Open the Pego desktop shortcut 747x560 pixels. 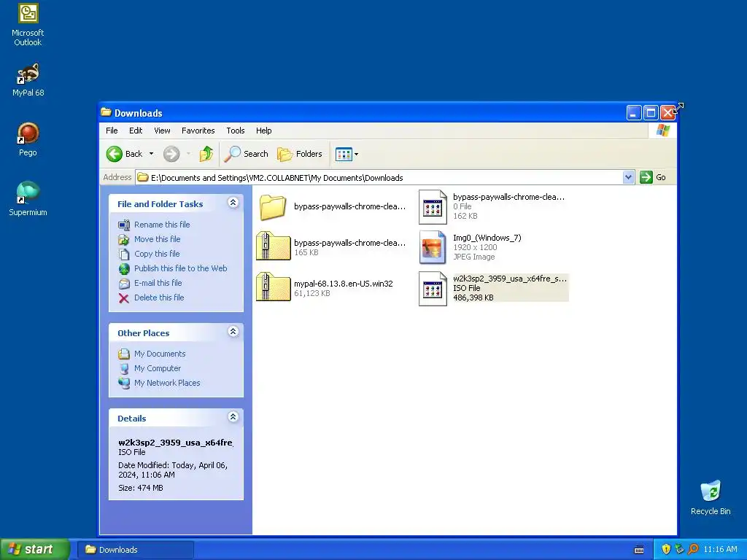(28, 139)
